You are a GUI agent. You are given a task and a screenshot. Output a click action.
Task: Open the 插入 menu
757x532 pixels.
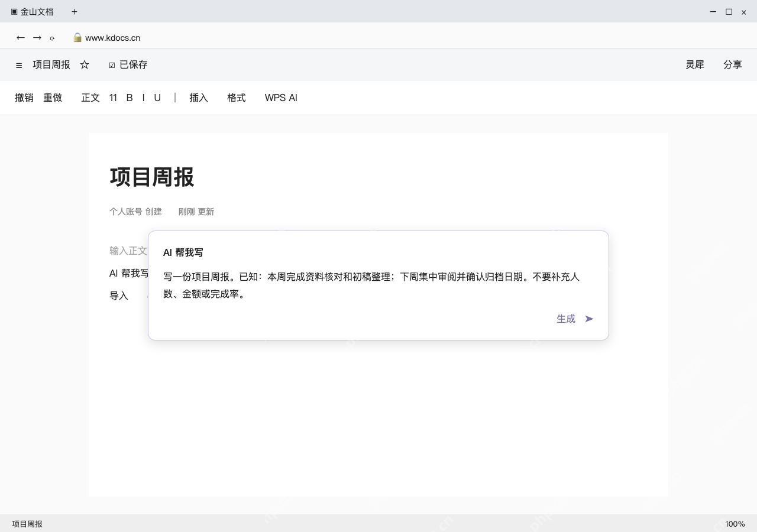[199, 98]
